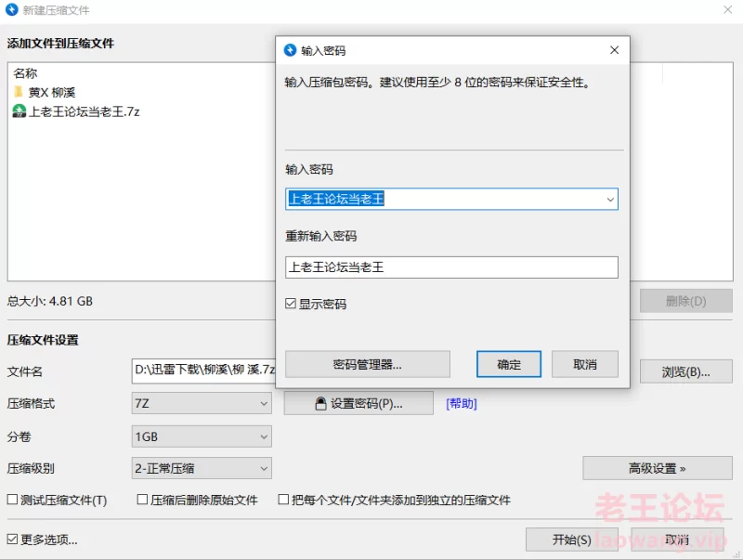Click the Bandizip icon in the password dialog title
Screen dimensions: 743x560
[x=290, y=50]
